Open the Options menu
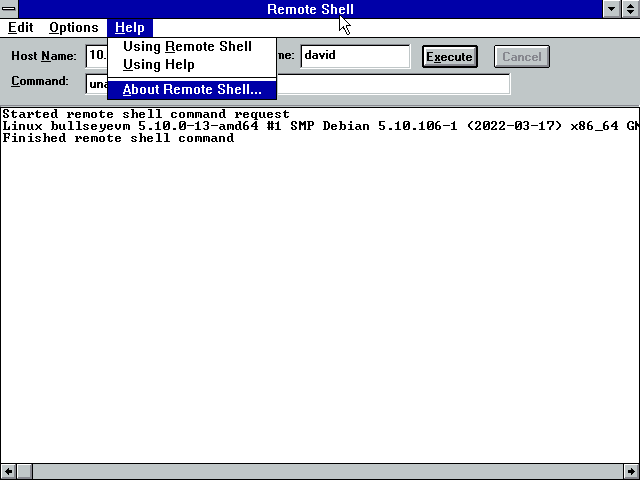The image size is (640, 480). (x=73, y=28)
